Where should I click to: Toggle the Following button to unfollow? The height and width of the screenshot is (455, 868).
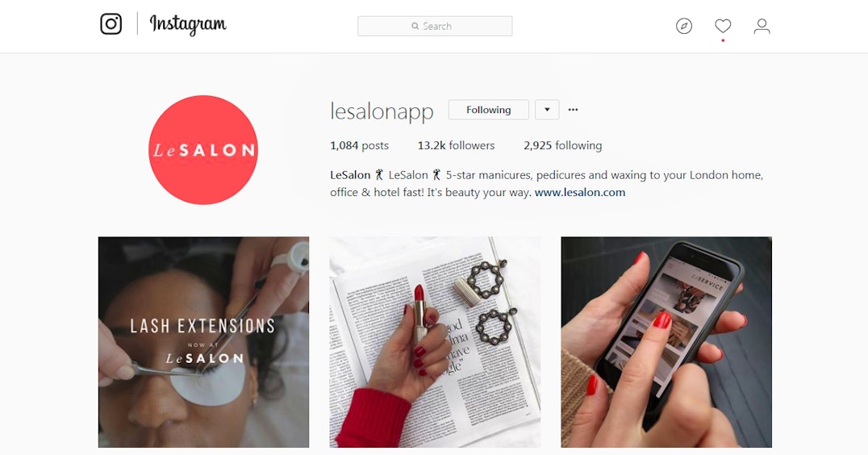(488, 110)
